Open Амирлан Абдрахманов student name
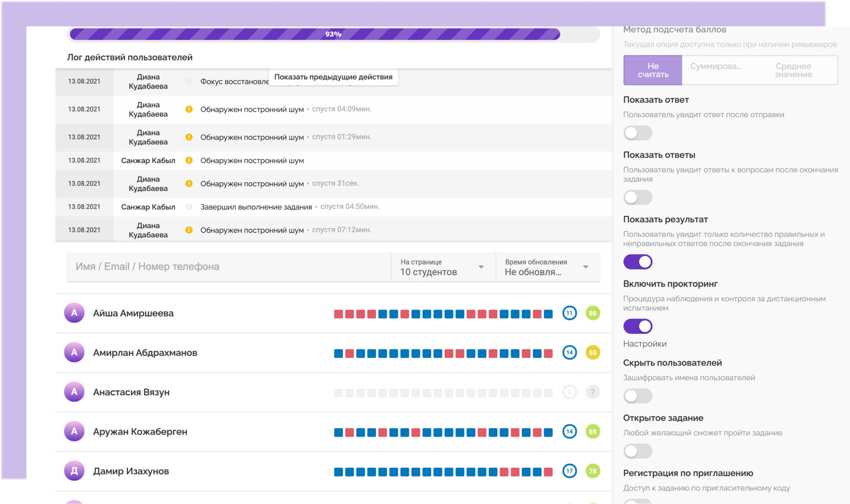Image resolution: width=850 pixels, height=504 pixels. click(145, 353)
